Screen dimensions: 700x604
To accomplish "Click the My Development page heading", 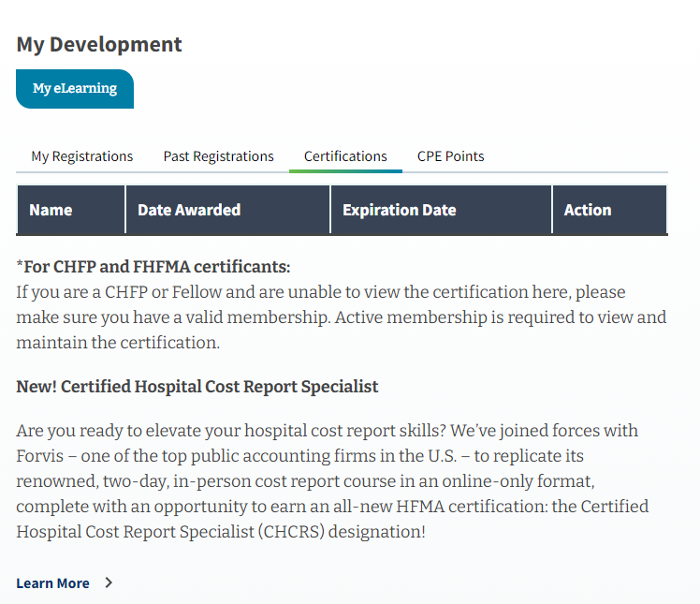I will pyautogui.click(x=99, y=44).
